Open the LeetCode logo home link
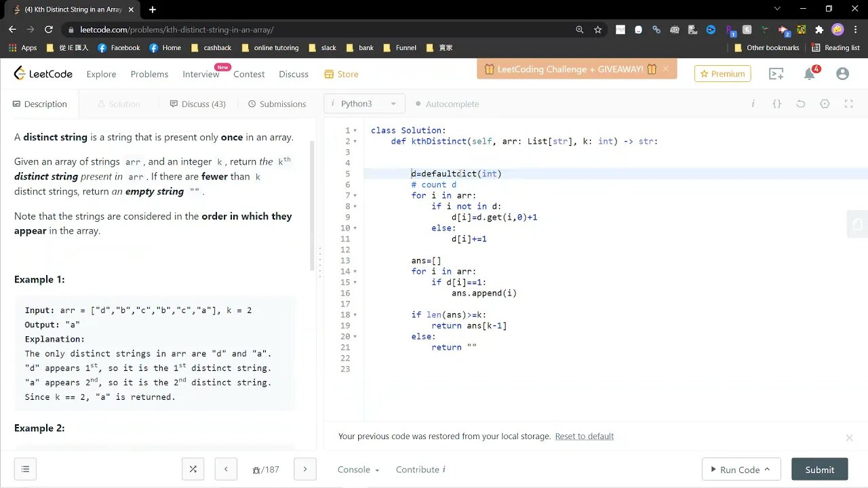Screen dimensions: 868x488 43,74
